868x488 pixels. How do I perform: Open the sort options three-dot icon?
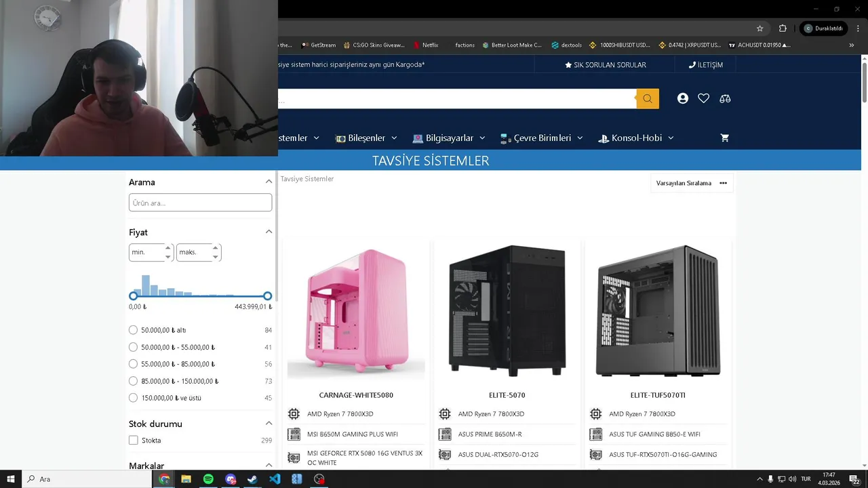click(x=723, y=183)
